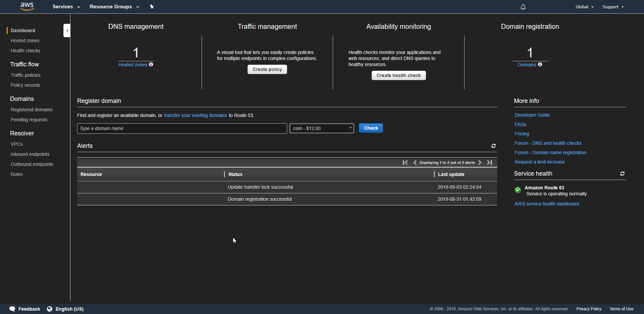The width and height of the screenshot is (644, 314).
Task: Open the Developer Guide link
Action: pyautogui.click(x=532, y=115)
